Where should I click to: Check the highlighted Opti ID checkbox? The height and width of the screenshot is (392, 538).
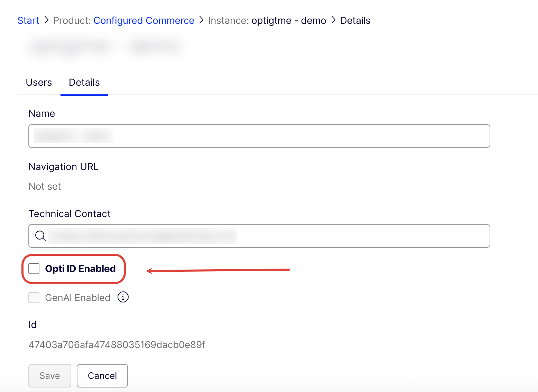pyautogui.click(x=34, y=268)
